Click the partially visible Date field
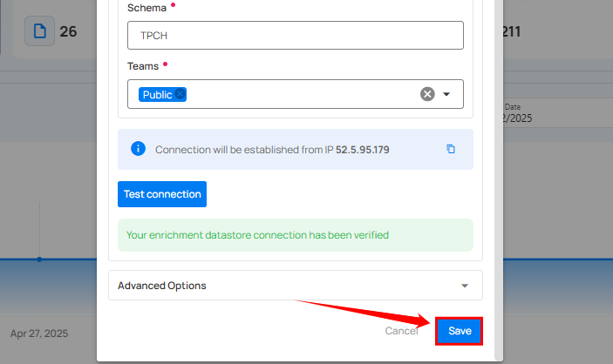The height and width of the screenshot is (364, 613). [x=523, y=112]
